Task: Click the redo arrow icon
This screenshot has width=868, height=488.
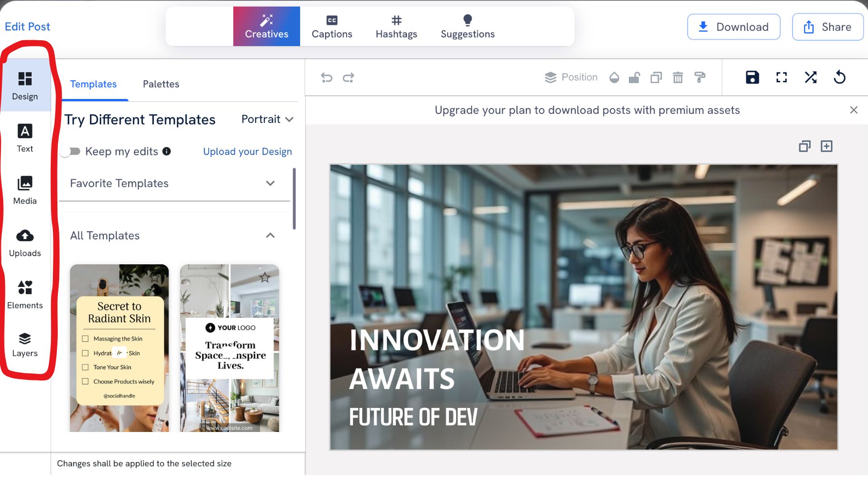Action: pos(348,78)
